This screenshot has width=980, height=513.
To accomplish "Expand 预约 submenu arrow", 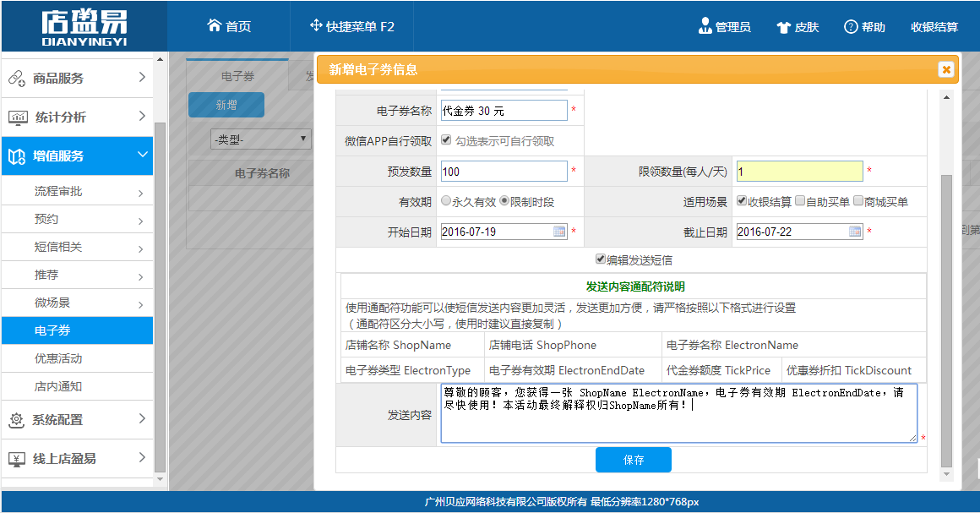I will [x=140, y=221].
